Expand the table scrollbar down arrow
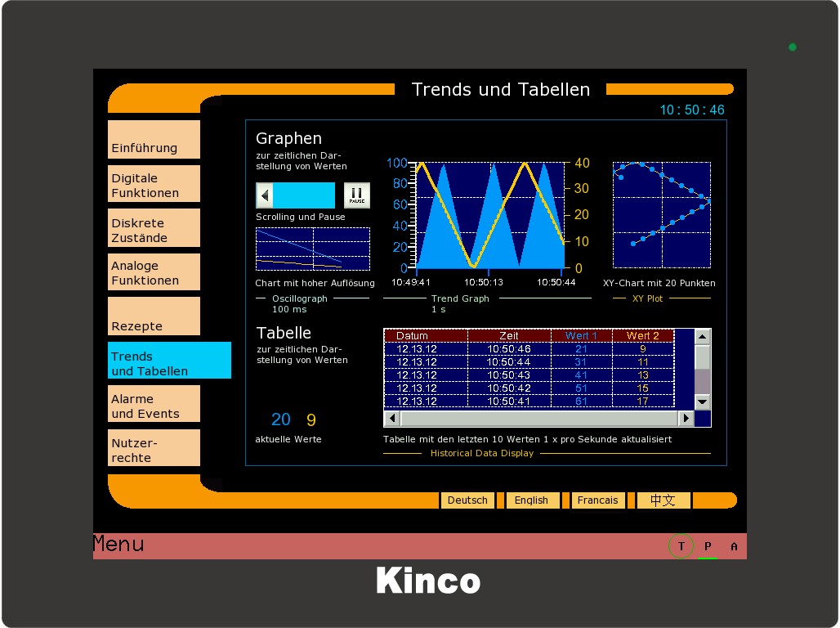This screenshot has width=840, height=628. [x=701, y=402]
